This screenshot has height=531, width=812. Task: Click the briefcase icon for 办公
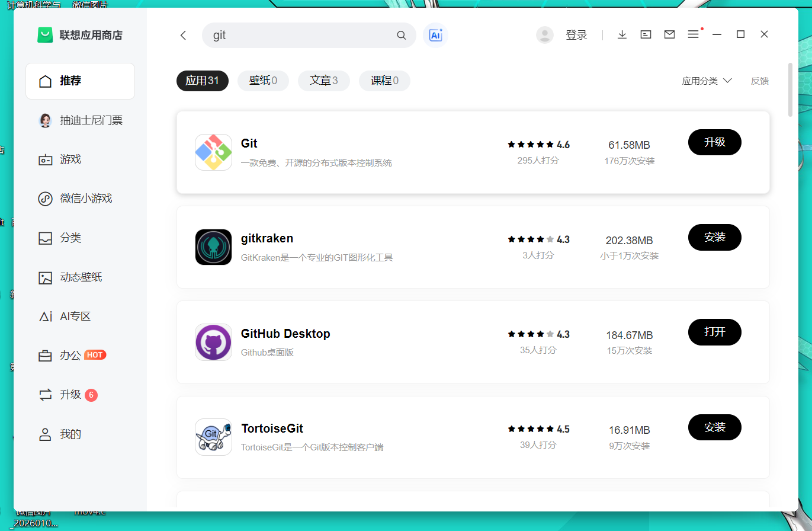45,356
